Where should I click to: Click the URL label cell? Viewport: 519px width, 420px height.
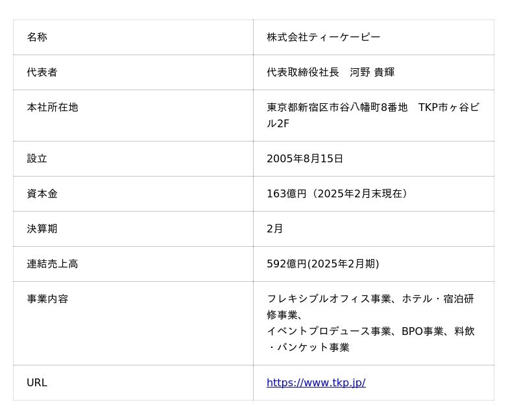point(133,383)
